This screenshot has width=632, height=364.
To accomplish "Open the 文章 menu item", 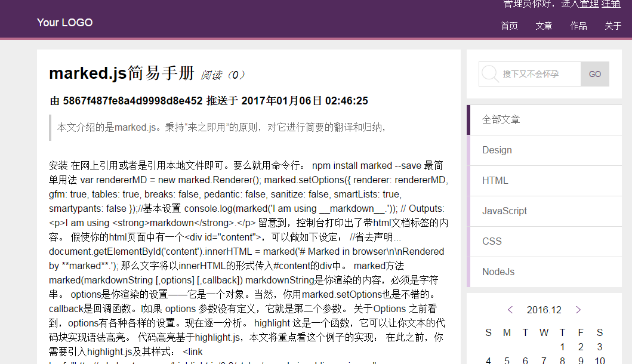I will pos(544,26).
